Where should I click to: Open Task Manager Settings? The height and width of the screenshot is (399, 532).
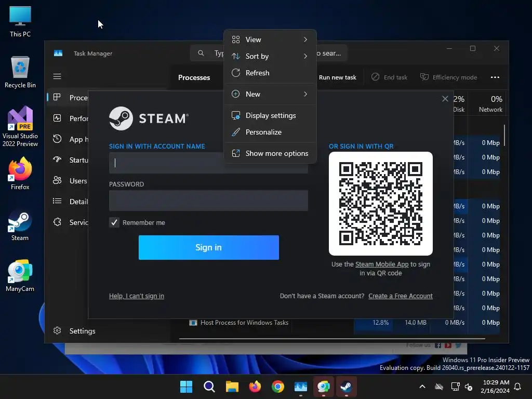(75, 331)
